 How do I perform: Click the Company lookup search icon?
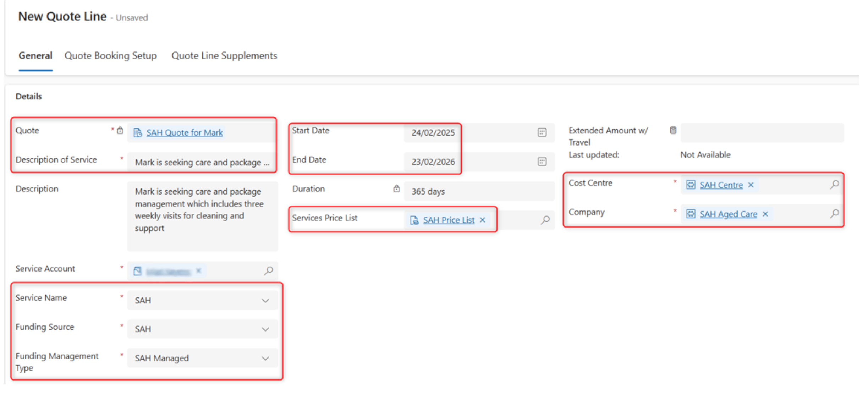tap(834, 214)
